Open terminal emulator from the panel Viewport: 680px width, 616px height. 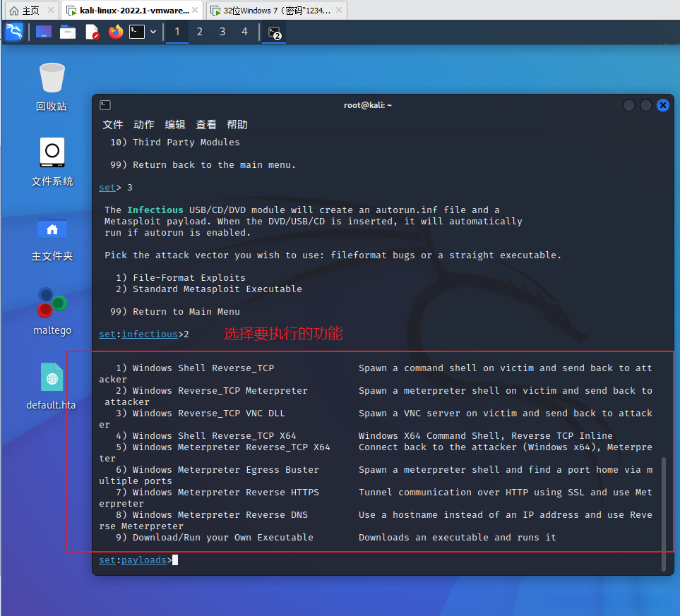coord(137,32)
